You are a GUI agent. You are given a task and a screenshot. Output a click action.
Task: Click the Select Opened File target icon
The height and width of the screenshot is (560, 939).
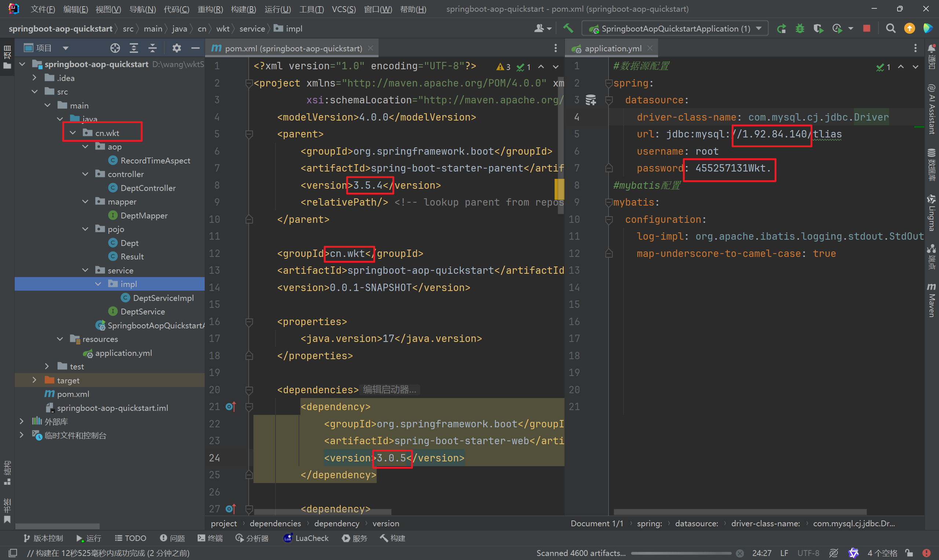point(115,48)
